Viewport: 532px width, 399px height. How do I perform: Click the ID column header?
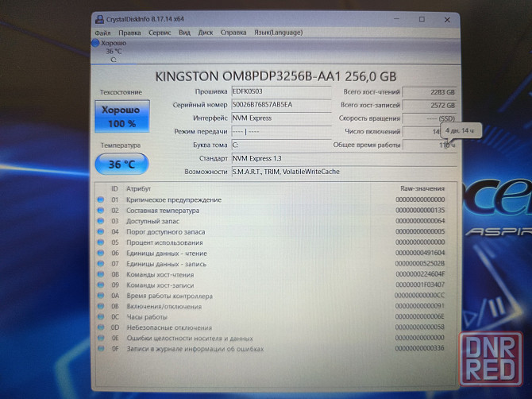[x=114, y=189]
